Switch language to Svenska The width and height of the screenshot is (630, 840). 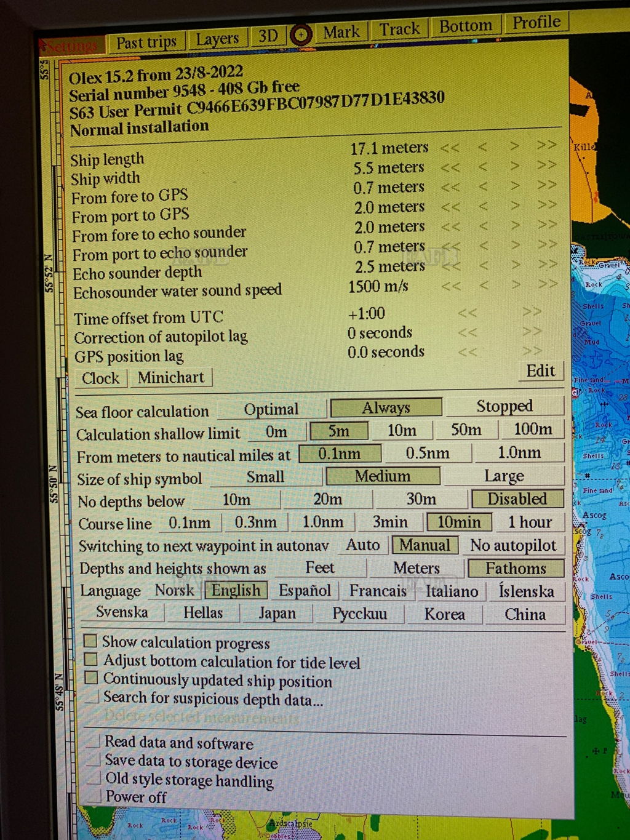(122, 613)
